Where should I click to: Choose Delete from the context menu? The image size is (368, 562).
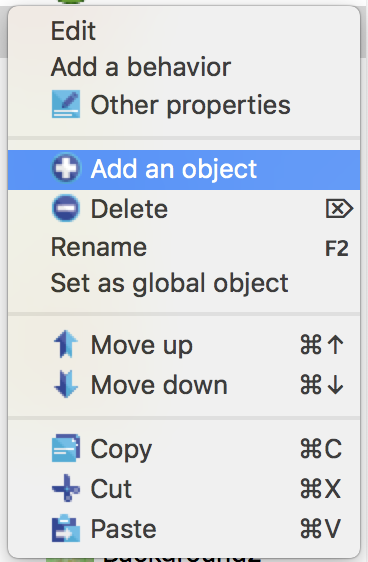pyautogui.click(x=184, y=209)
